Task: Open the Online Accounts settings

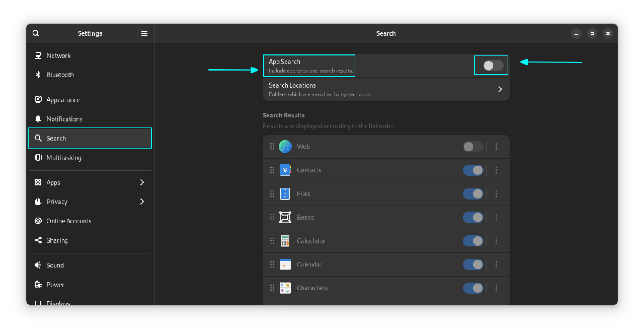Action: [x=69, y=221]
